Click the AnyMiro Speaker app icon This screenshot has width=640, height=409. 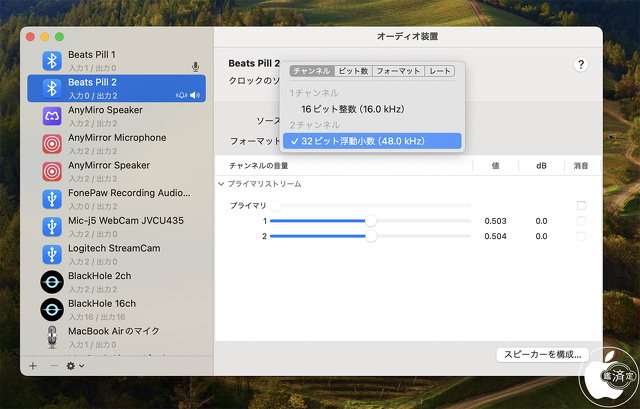[52, 116]
